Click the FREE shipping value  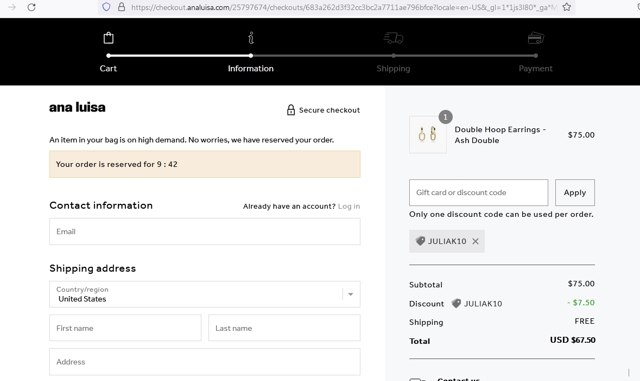584,321
